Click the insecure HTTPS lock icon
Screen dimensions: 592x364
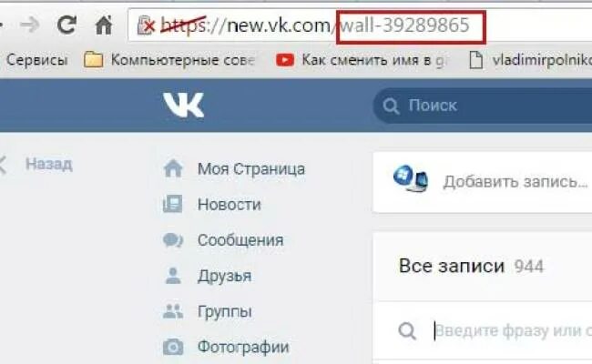coord(146,25)
